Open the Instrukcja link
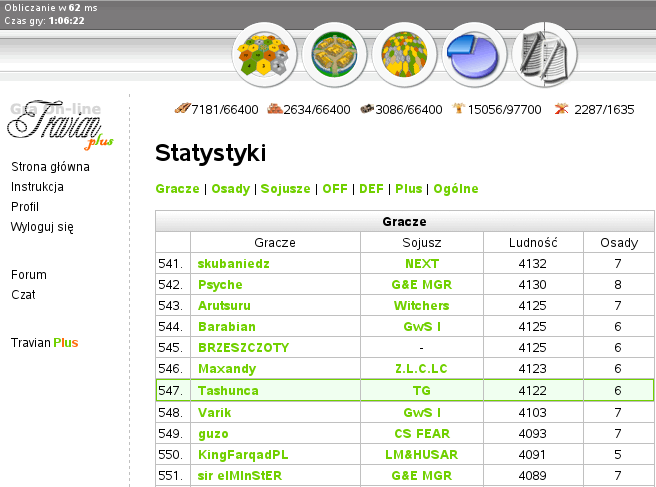The height and width of the screenshot is (487, 656). pos(37,187)
